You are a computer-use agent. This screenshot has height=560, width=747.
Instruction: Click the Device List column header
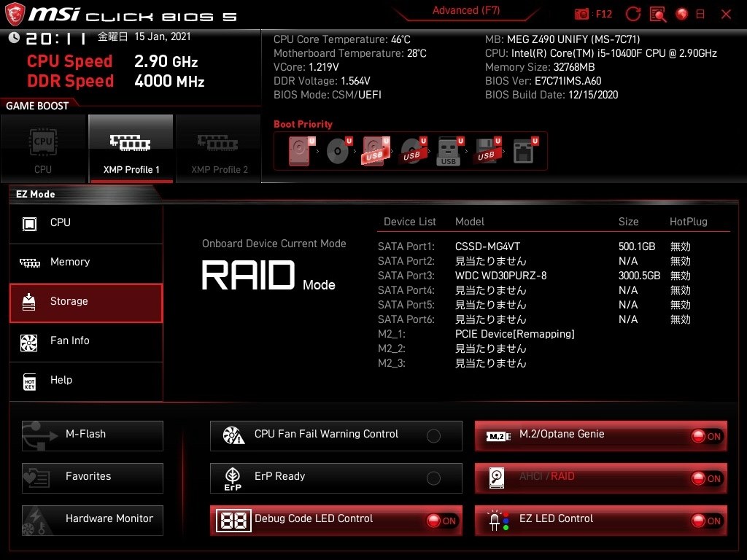click(410, 222)
